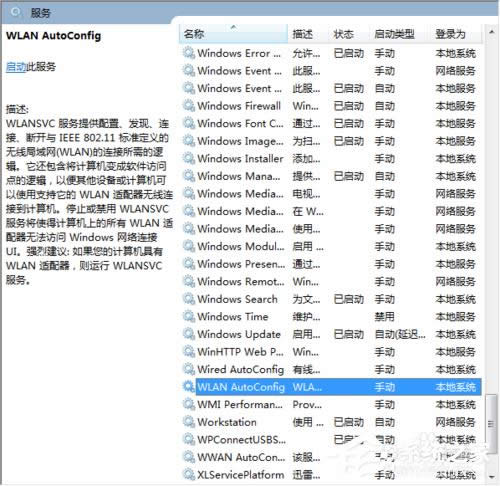Click 自动(延迟... startup type of Windows Update

(x=400, y=334)
